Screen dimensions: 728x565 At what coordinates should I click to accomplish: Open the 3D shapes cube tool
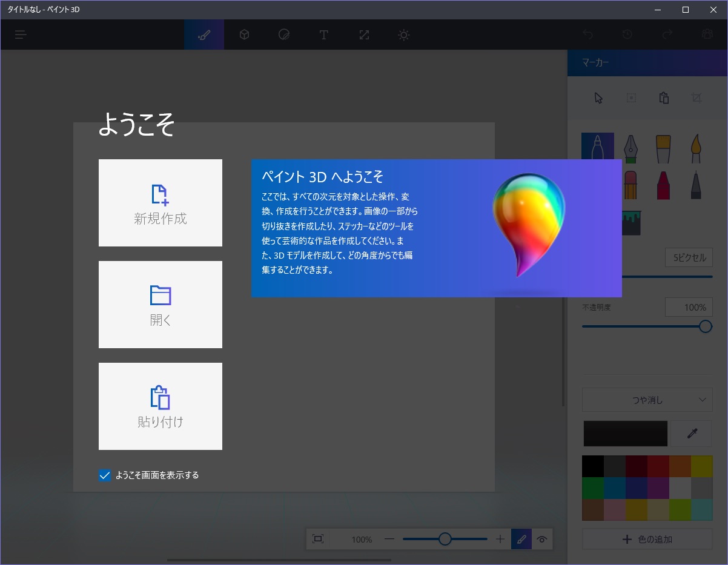244,35
